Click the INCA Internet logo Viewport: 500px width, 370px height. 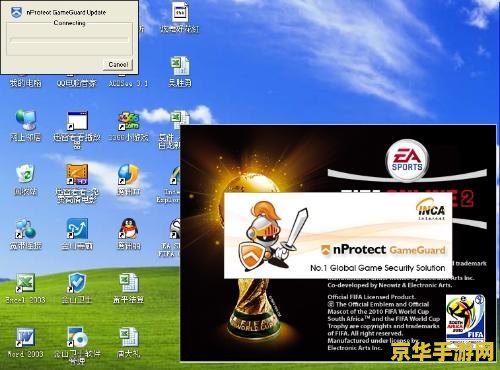click(431, 209)
